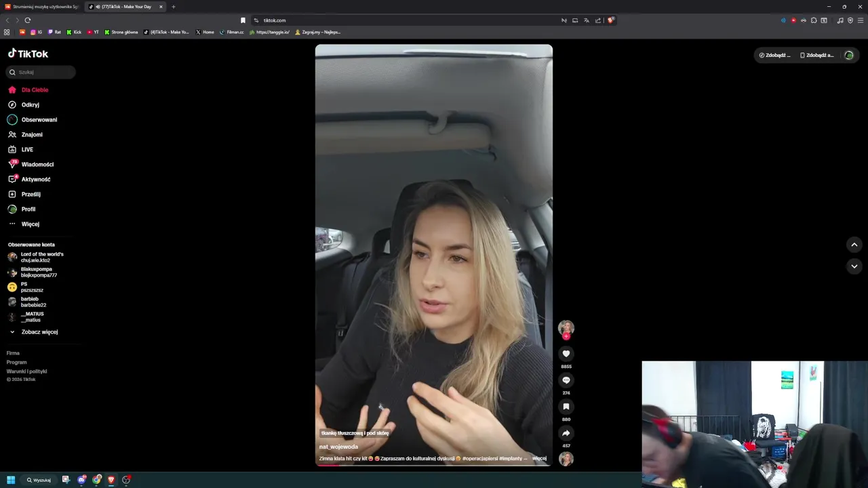
Task: Open the Kick bookmark
Action: 74,32
